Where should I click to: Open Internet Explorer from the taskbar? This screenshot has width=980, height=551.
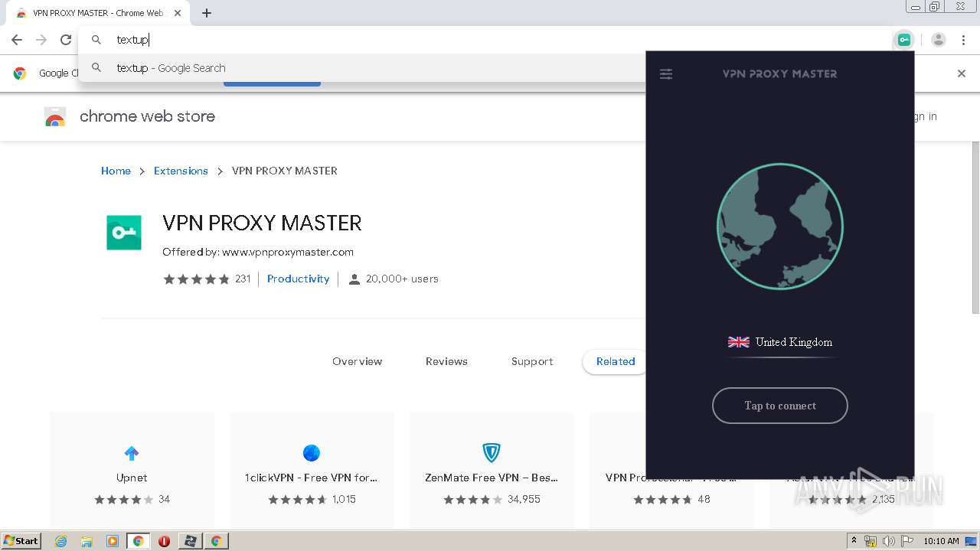click(x=61, y=541)
